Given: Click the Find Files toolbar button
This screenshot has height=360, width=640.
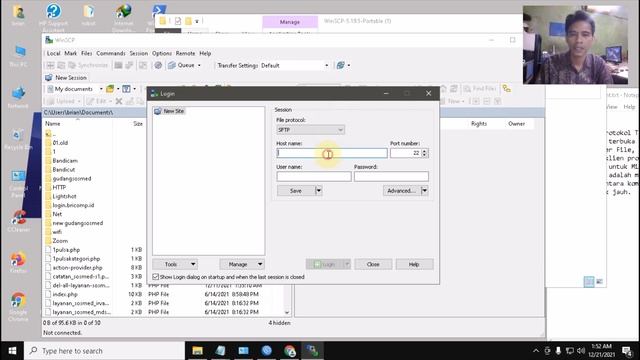Looking at the screenshot, I should (x=480, y=89).
